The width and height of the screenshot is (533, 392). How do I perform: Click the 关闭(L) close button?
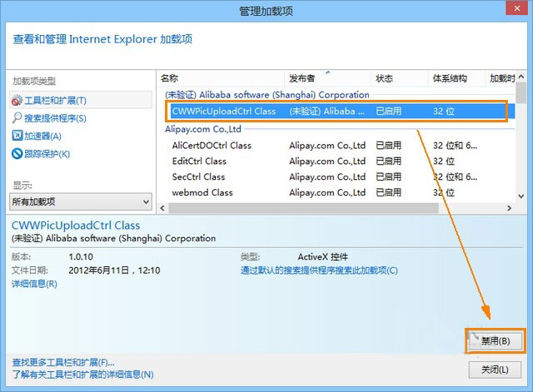click(495, 370)
